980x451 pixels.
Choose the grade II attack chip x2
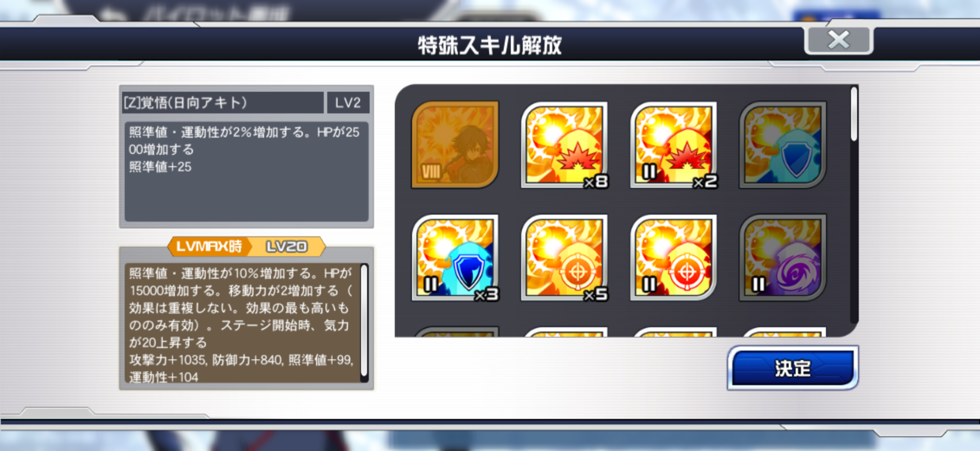673,144
